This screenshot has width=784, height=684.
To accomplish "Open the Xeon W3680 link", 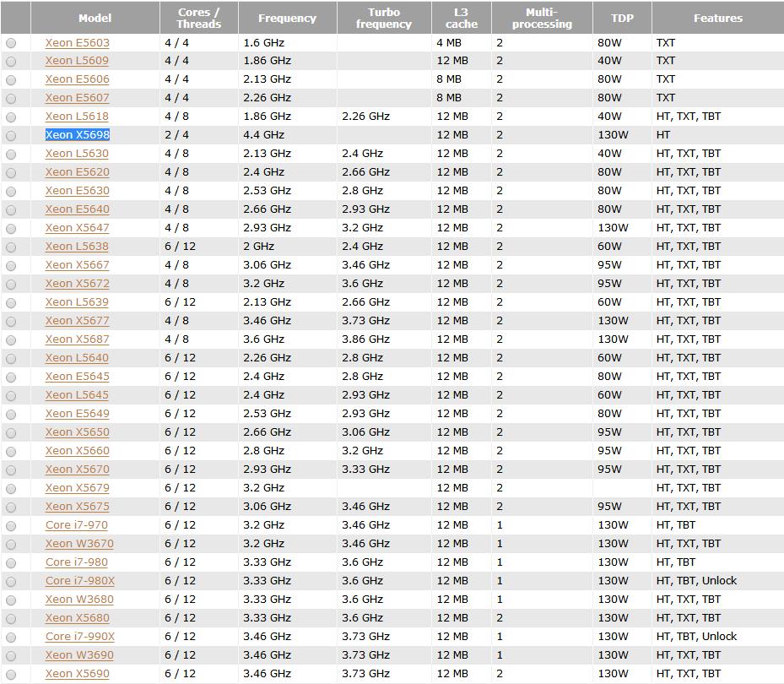I will [x=79, y=599].
